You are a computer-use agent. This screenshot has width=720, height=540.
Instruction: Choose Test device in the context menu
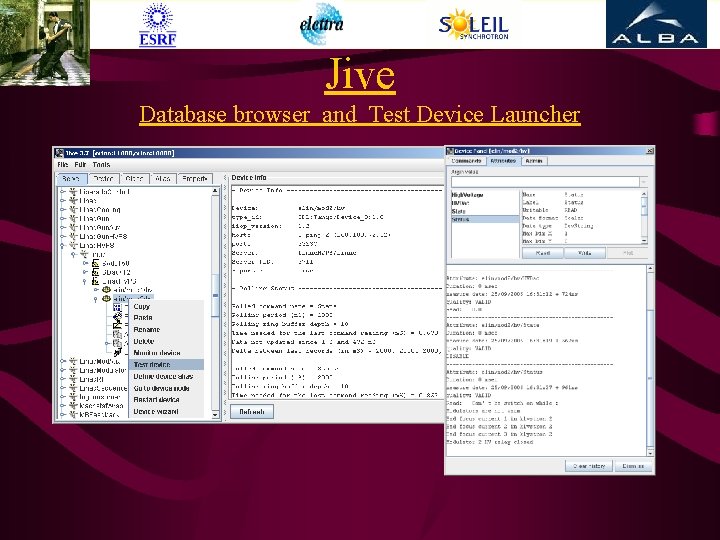pos(166,365)
